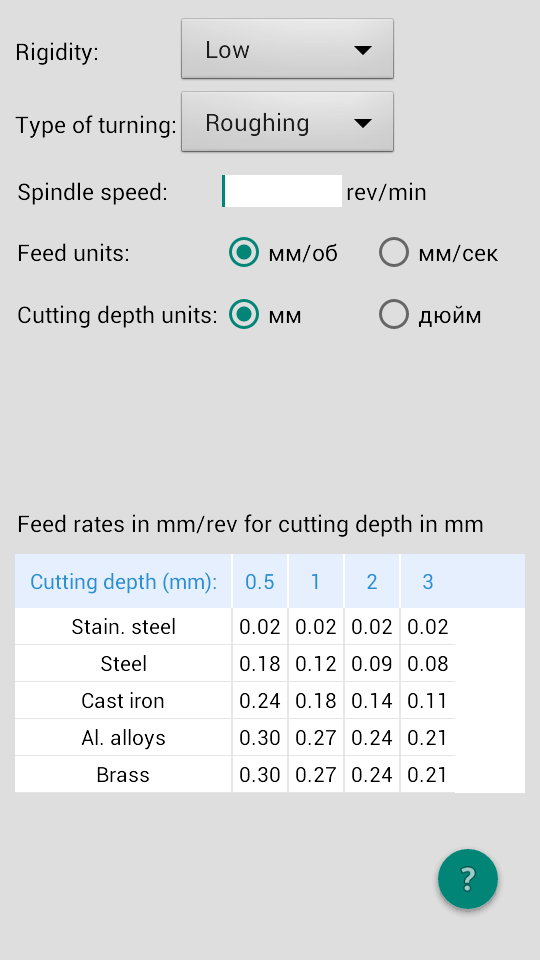Image resolution: width=540 pixels, height=960 pixels.
Task: Click the Spindle speed input field
Action: tap(282, 191)
